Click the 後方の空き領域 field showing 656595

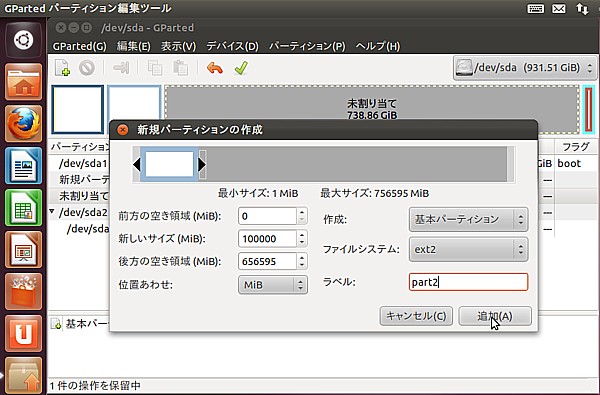267,261
